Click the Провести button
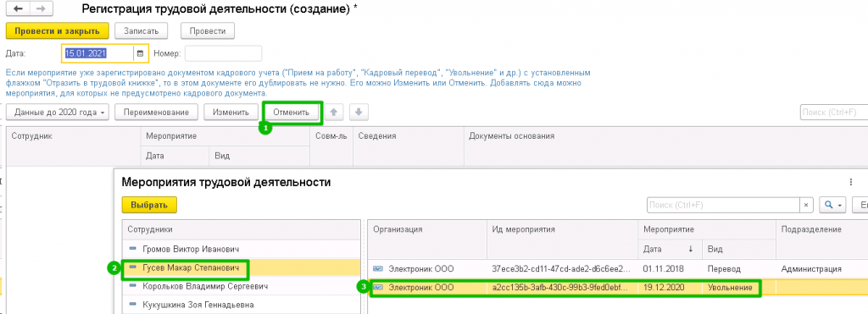 [208, 31]
